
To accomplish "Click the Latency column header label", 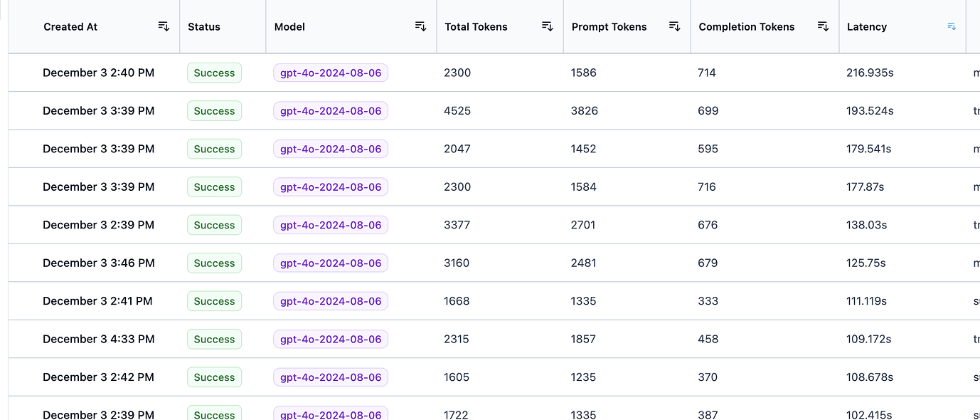I will tap(867, 27).
